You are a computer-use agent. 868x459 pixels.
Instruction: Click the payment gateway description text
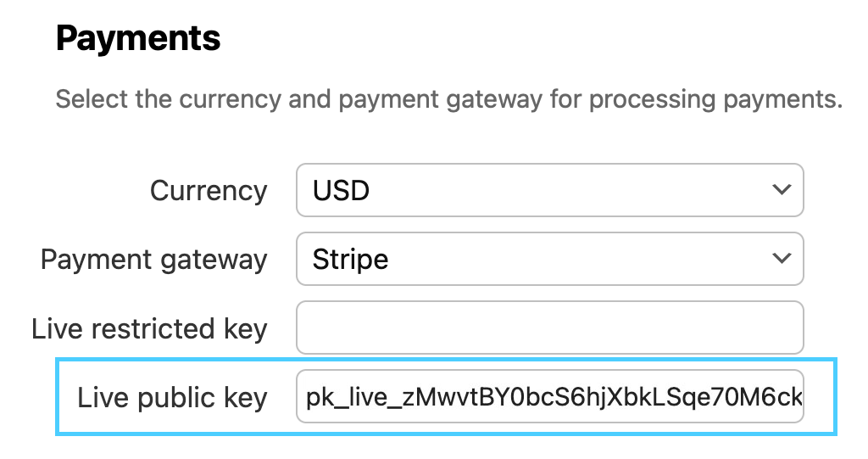448,99
